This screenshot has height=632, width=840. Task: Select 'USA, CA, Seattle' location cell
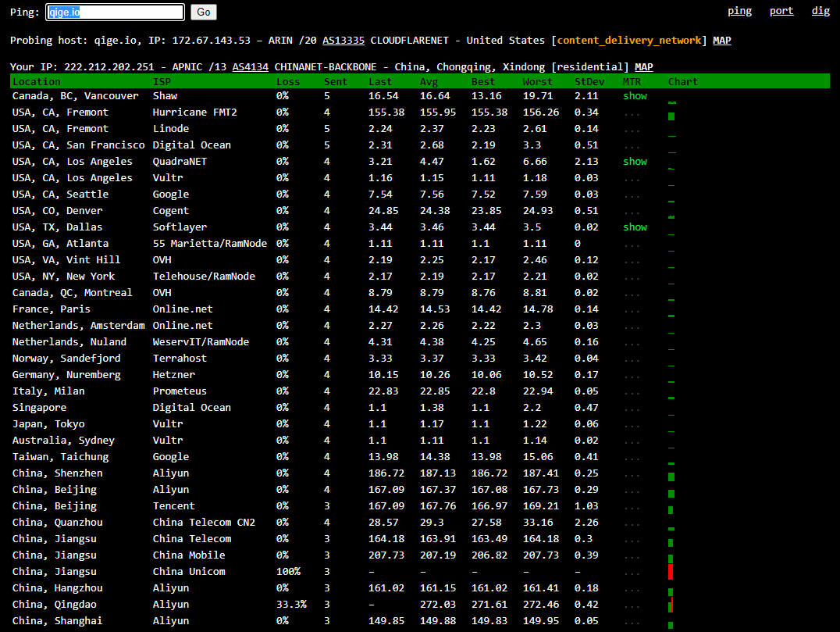pos(60,195)
